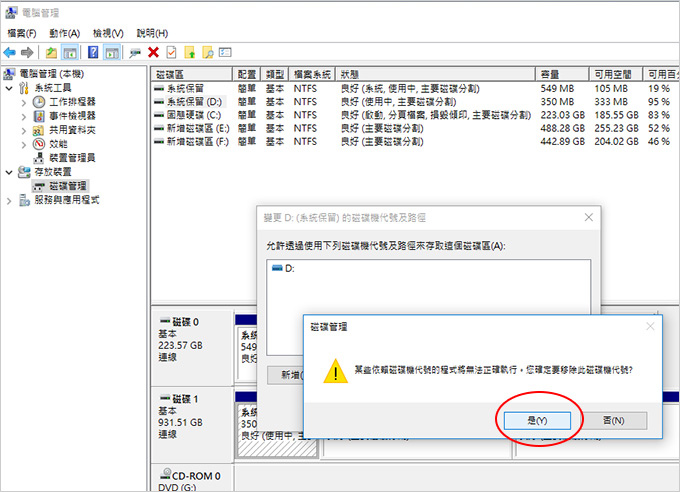Click the partially hidden 新增 button
This screenshot has width=680, height=492.
pyautogui.click(x=285, y=375)
